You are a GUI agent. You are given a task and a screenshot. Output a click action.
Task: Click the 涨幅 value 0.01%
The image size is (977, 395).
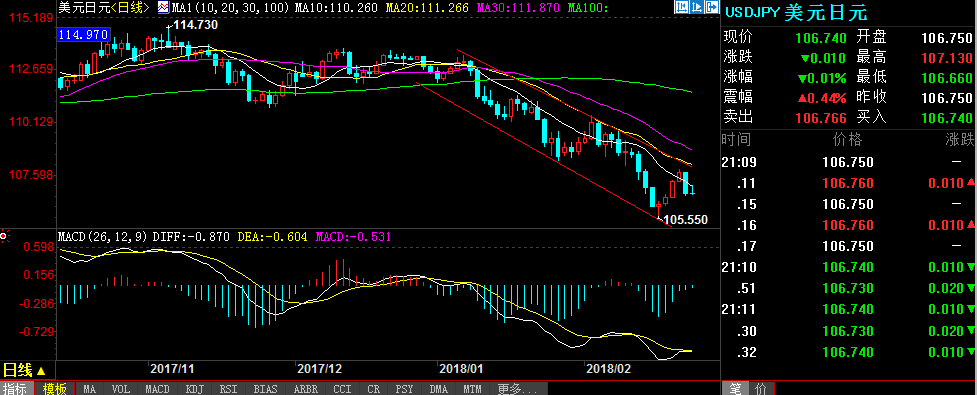pyautogui.click(x=823, y=78)
